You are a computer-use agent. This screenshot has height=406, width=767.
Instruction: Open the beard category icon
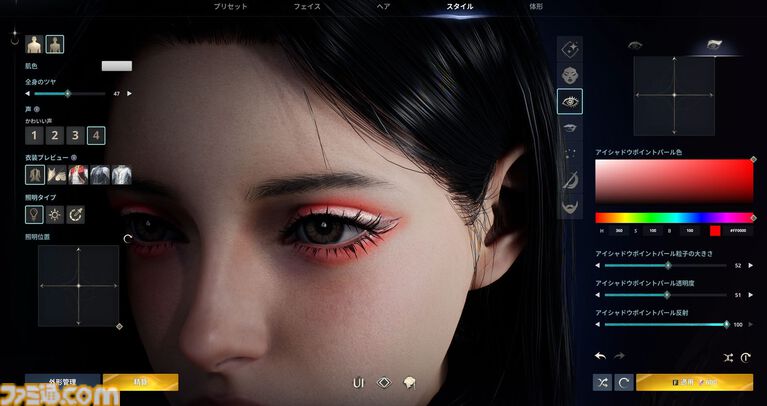point(570,206)
